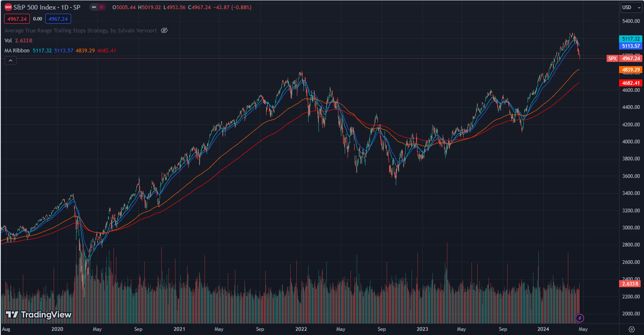
Task: Click the red S&P 500 symbol logo
Action: point(8,7)
